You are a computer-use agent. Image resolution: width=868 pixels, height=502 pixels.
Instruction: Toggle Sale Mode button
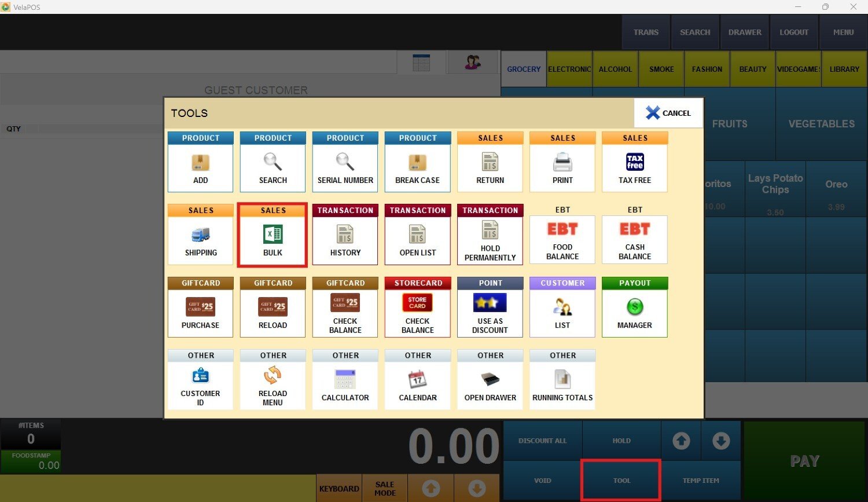coord(385,488)
